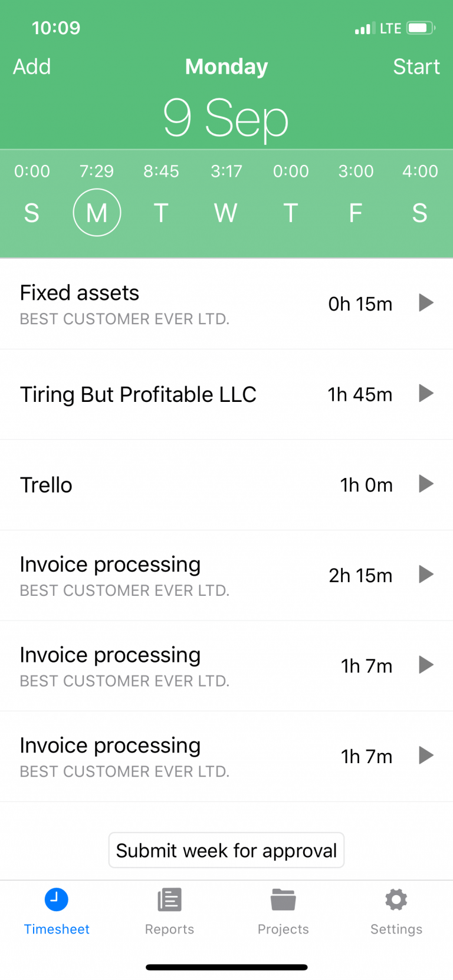Image resolution: width=453 pixels, height=980 pixels.
Task: Open the Trello time entry
Action: pos(226,485)
